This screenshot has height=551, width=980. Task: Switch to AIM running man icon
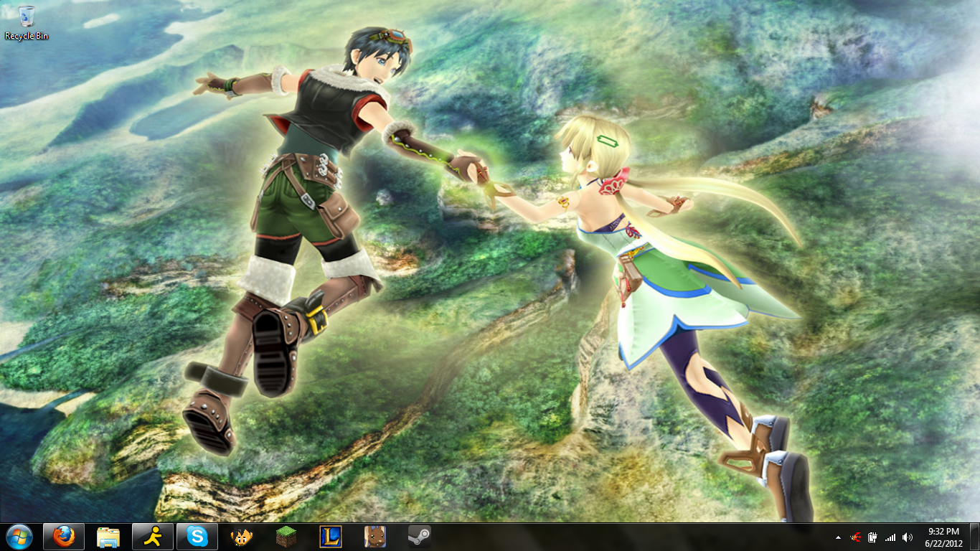(x=153, y=537)
